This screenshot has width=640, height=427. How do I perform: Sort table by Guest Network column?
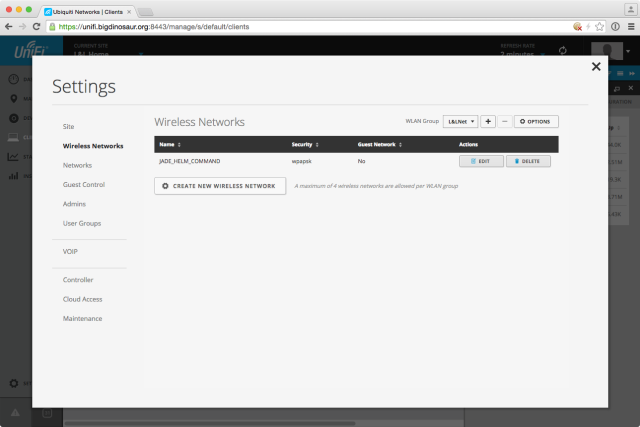[380, 145]
